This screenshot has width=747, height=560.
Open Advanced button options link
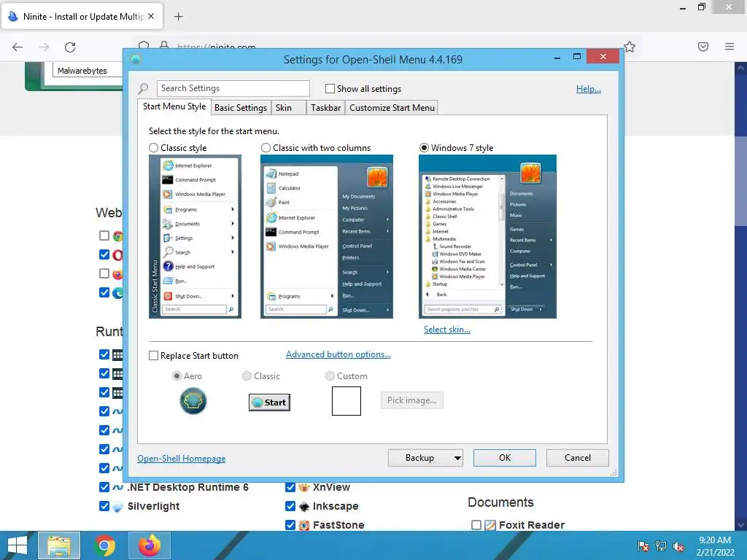pos(338,354)
